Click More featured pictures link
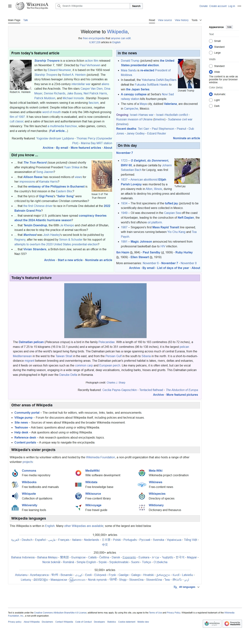 tap(182, 395)
